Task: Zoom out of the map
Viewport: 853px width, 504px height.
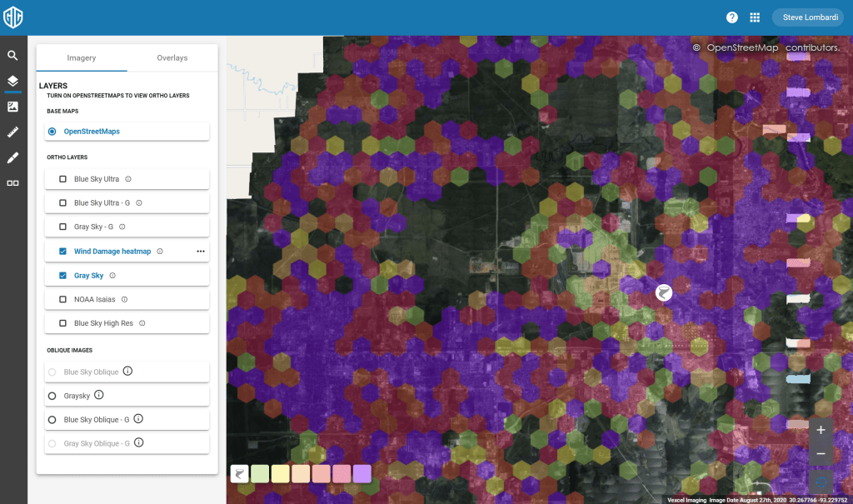Action: click(821, 454)
